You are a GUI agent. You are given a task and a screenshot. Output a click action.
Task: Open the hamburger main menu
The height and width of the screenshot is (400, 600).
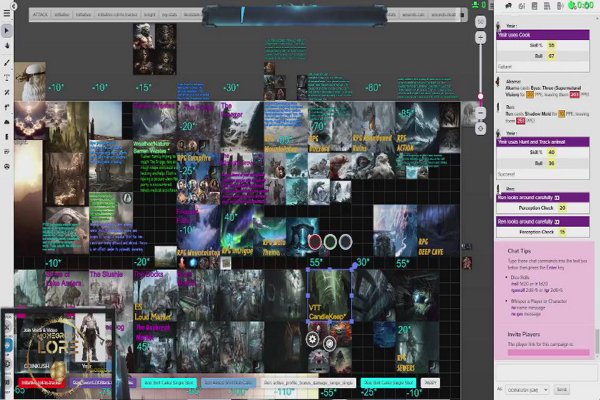pos(7,13)
